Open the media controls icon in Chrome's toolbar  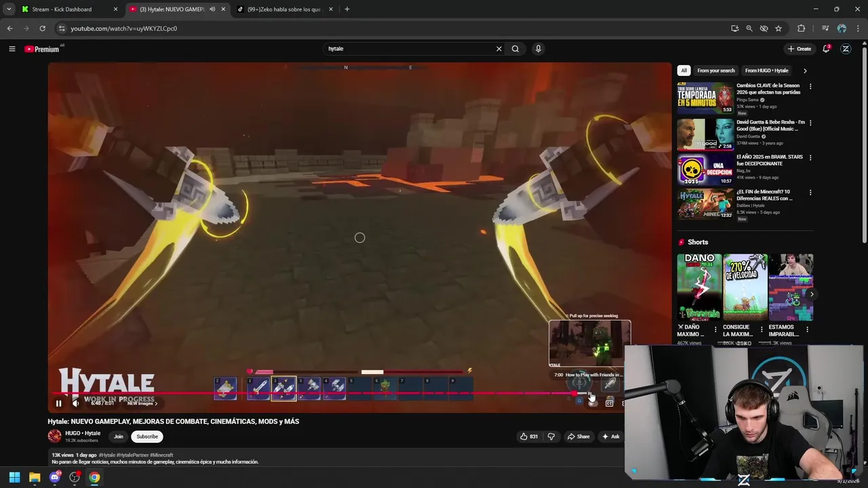point(825,28)
